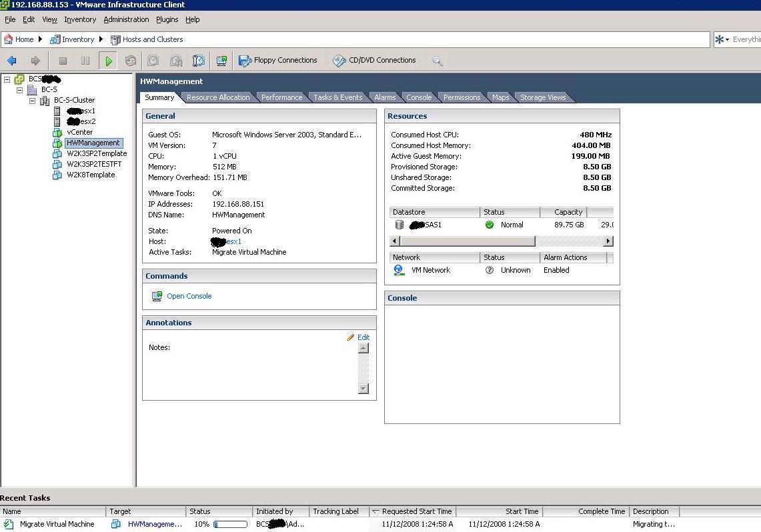
Task: Sort by Capacity column in datastore table
Action: pos(563,213)
